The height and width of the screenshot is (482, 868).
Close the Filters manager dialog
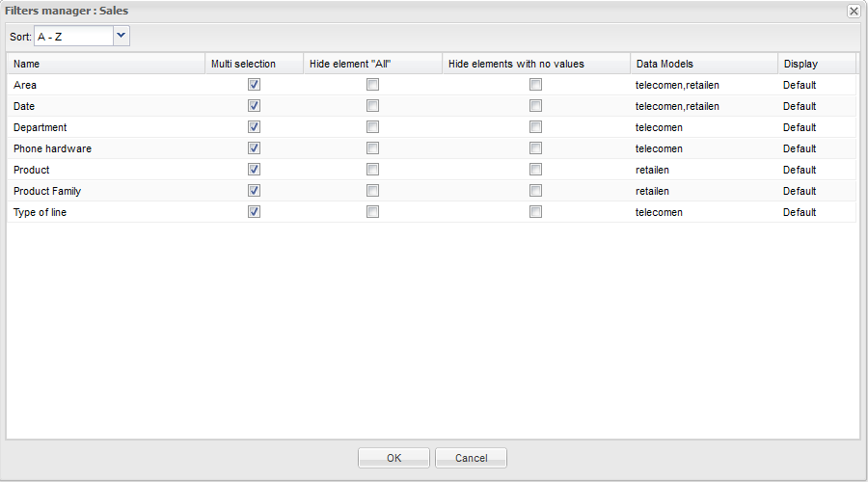pyautogui.click(x=854, y=11)
